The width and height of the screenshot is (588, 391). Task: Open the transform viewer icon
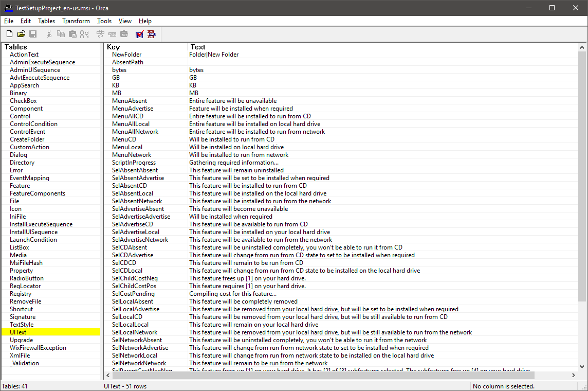(x=151, y=33)
